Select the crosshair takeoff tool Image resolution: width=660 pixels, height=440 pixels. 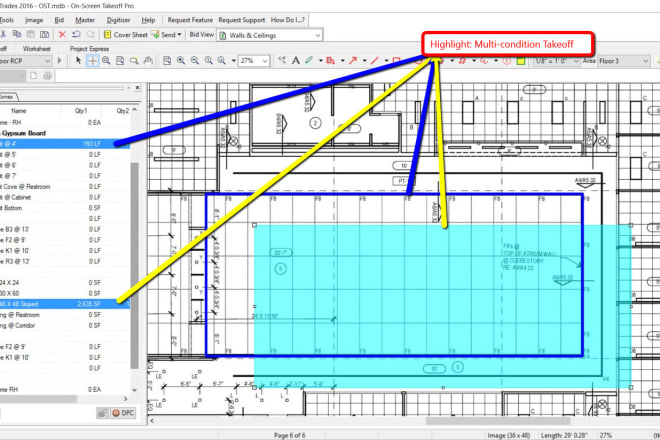coord(92,61)
